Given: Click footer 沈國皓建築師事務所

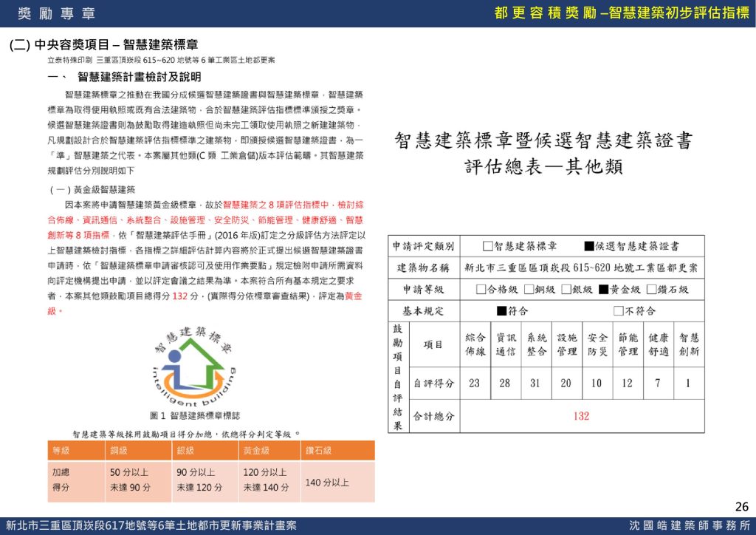Looking at the screenshot, I should pyautogui.click(x=690, y=525).
